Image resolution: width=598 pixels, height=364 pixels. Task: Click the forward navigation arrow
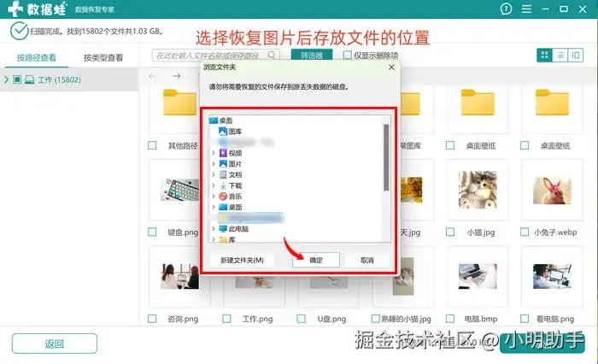177,76
